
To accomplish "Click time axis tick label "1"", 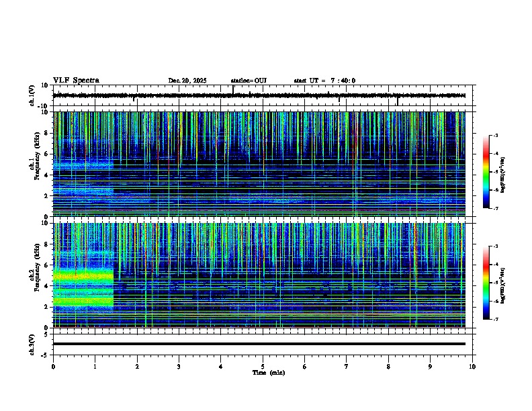I will [x=95, y=367].
